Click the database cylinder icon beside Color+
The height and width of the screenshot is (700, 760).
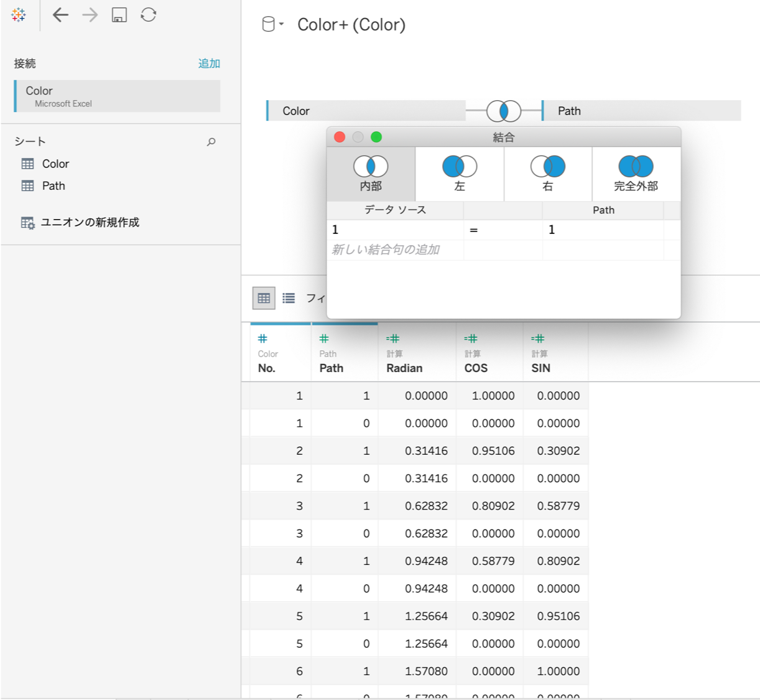(268, 24)
